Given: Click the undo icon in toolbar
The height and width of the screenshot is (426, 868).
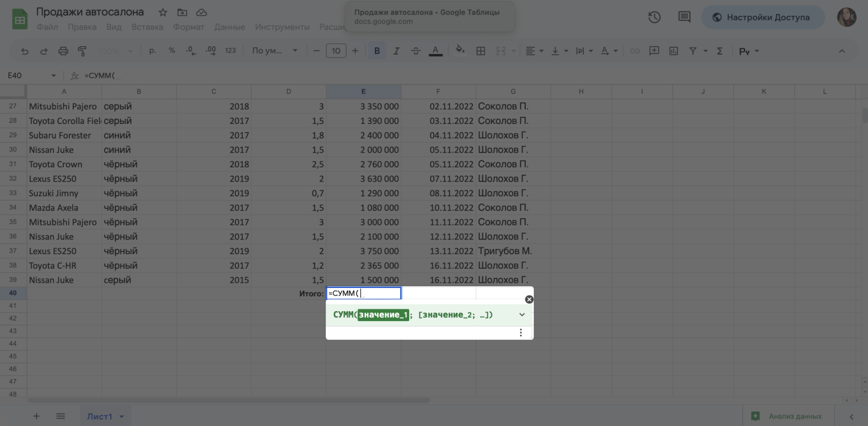Looking at the screenshot, I should pos(25,51).
